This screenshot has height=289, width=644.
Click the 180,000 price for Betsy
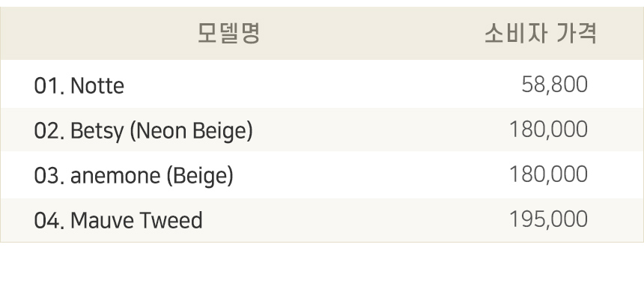coord(548,130)
